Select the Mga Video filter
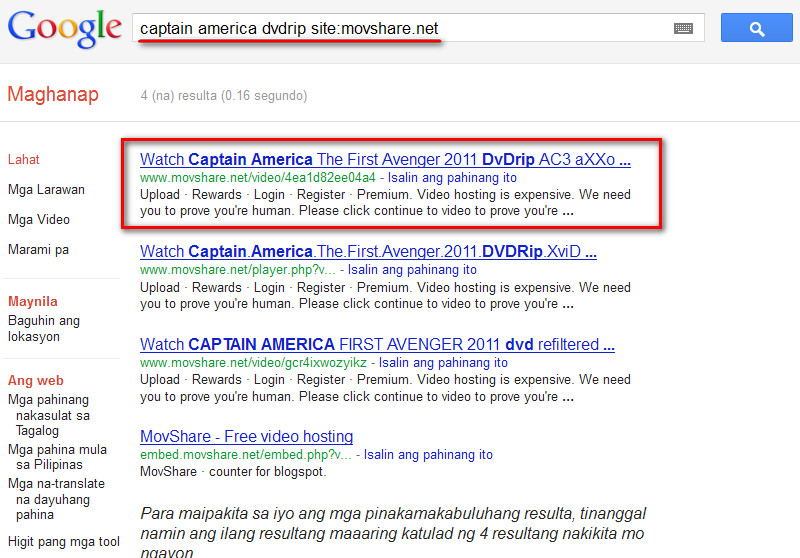This screenshot has height=558, width=800. [39, 220]
